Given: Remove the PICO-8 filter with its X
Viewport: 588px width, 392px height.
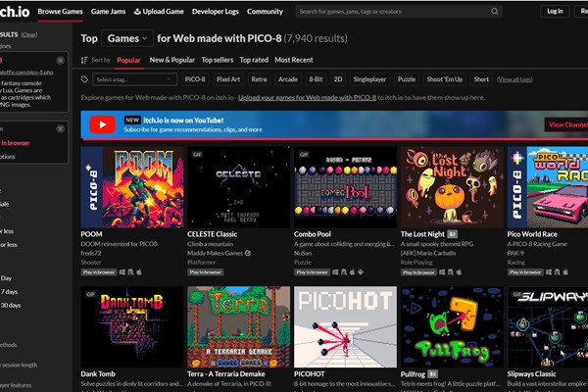Looking at the screenshot, I should click(x=60, y=61).
